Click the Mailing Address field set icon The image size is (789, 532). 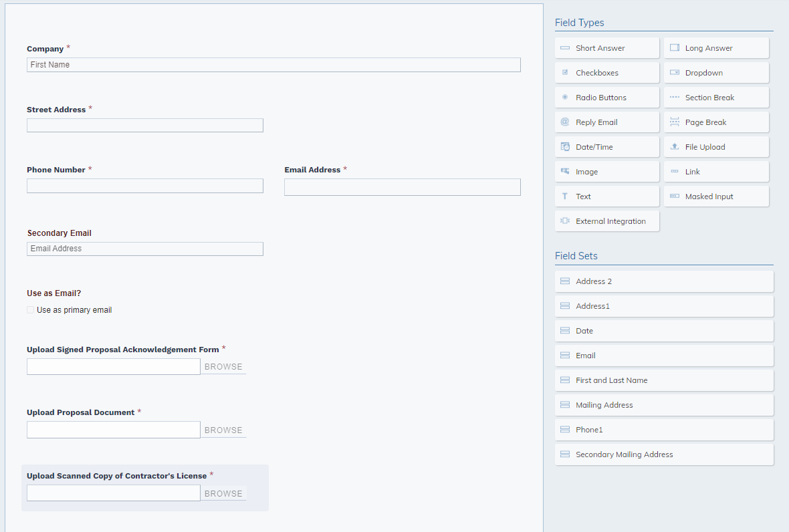click(x=564, y=405)
